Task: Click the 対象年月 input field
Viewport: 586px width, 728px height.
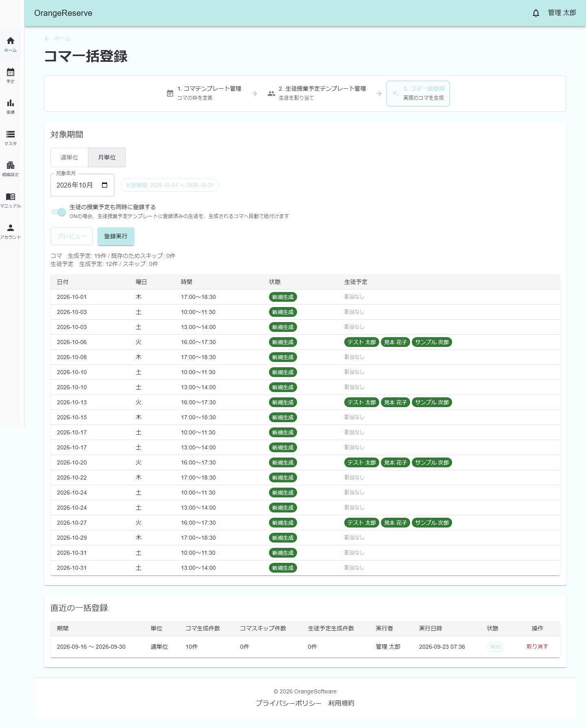Action: 82,185
